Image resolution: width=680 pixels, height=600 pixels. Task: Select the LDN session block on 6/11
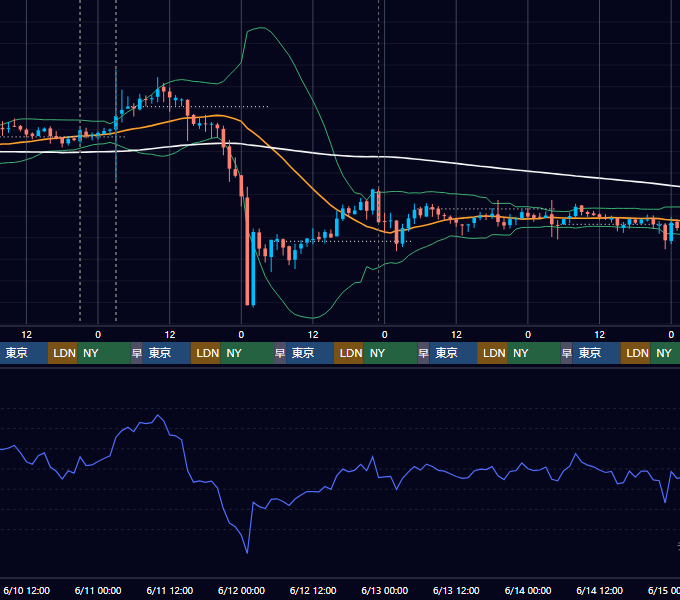click(206, 353)
